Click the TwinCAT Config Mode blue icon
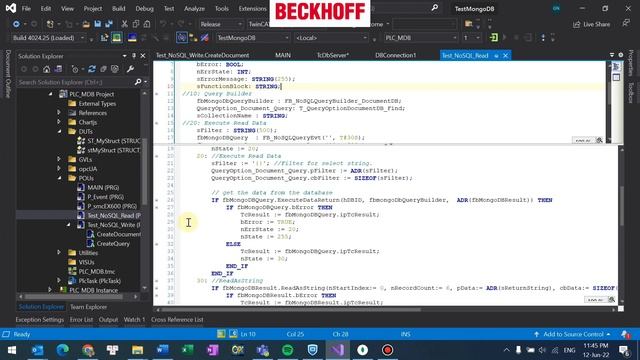 [x=132, y=38]
